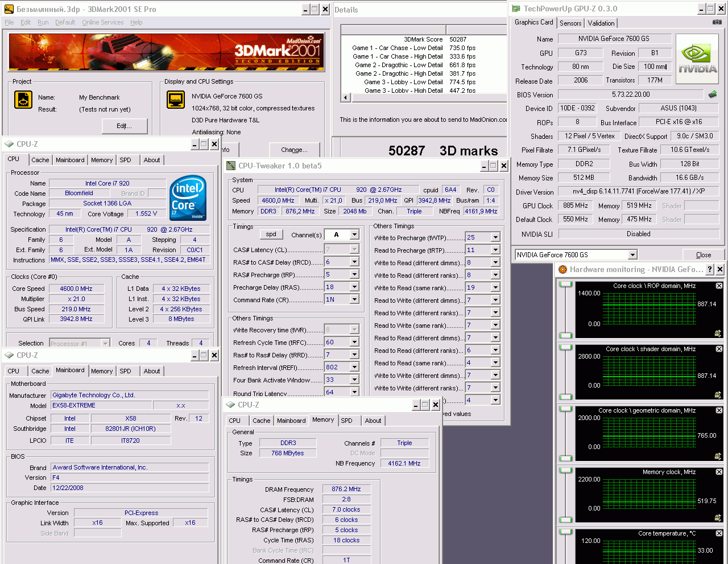Click upper slider handle of Memory clock graph

[565, 471]
